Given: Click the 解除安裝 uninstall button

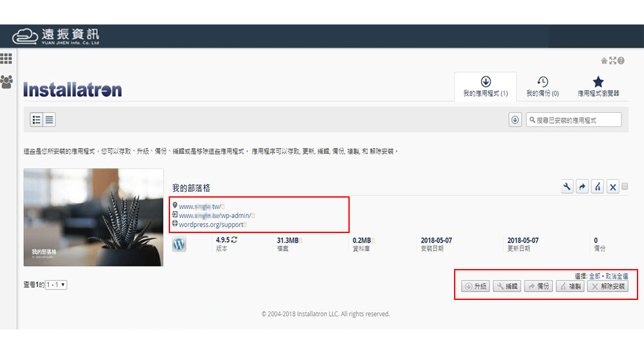Looking at the screenshot, I should tap(608, 286).
